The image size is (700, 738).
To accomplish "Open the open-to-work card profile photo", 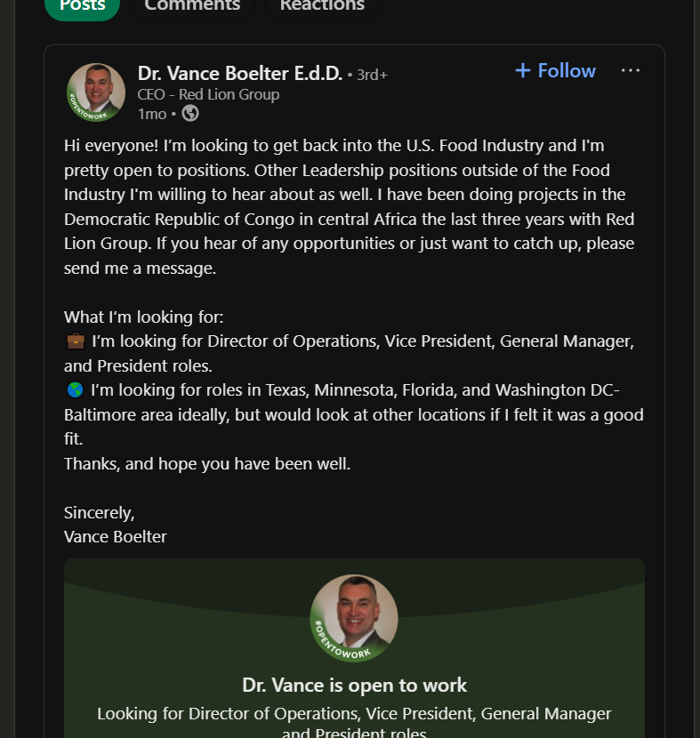I will pyautogui.click(x=354, y=618).
